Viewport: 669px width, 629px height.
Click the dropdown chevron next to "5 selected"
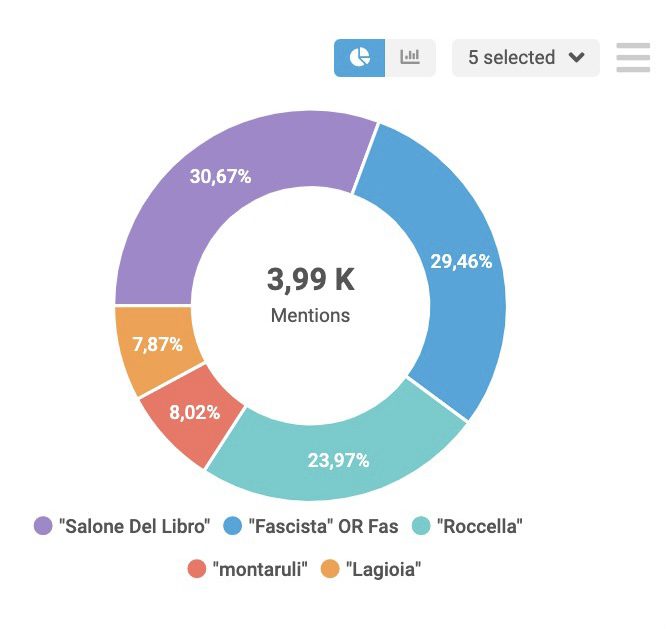pos(576,58)
